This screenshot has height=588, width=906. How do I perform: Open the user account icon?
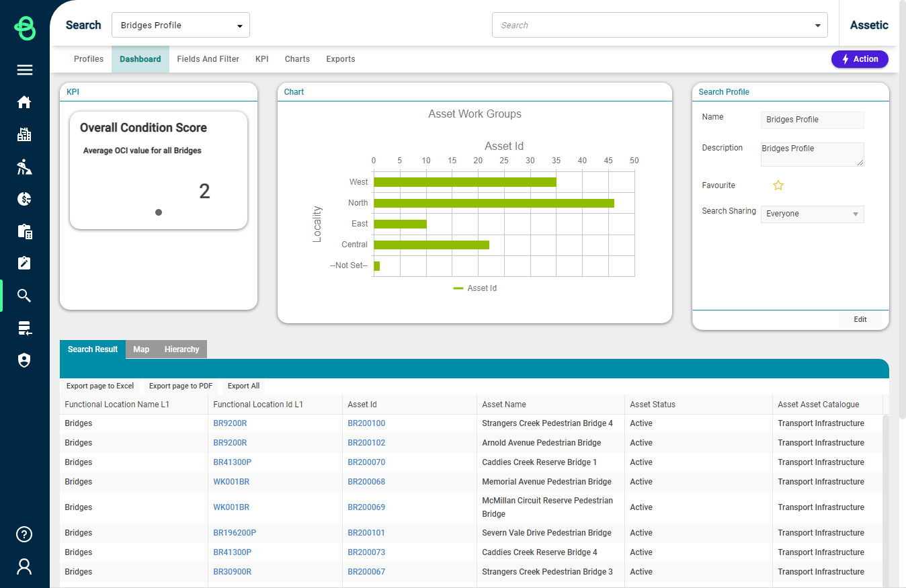(x=25, y=566)
